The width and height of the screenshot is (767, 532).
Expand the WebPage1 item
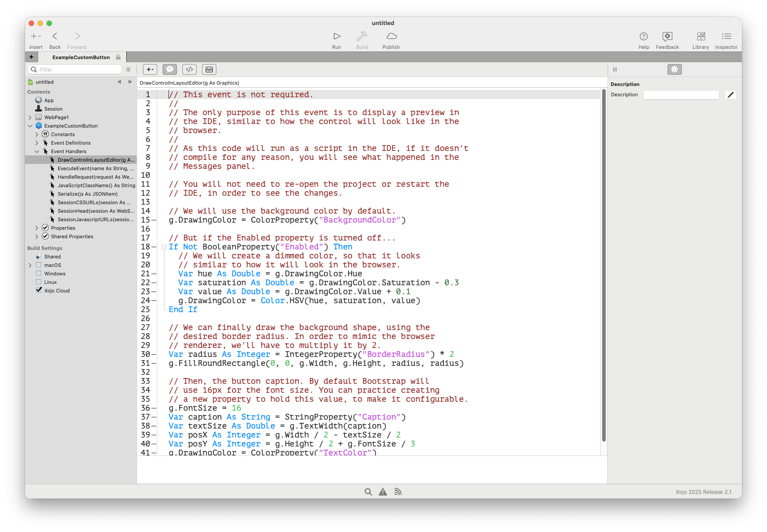pyautogui.click(x=30, y=117)
